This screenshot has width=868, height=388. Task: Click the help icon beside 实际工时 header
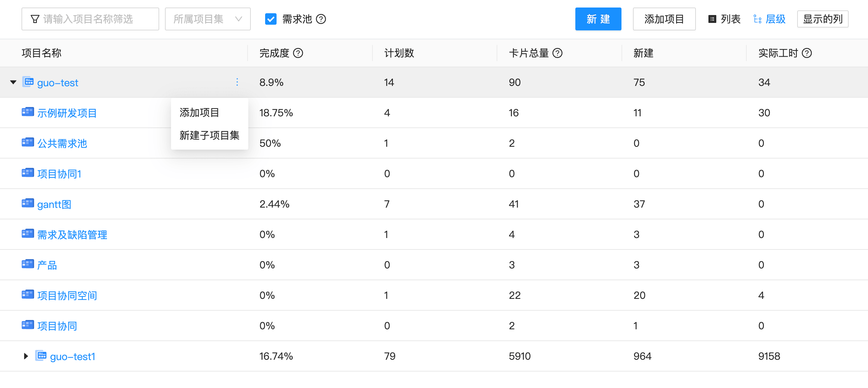[807, 53]
